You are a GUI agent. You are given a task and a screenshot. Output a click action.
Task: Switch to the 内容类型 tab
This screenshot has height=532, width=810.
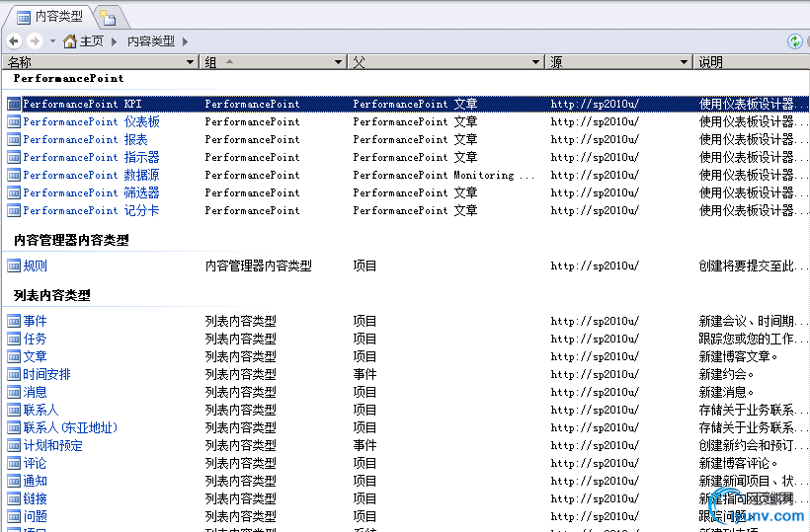click(50, 17)
